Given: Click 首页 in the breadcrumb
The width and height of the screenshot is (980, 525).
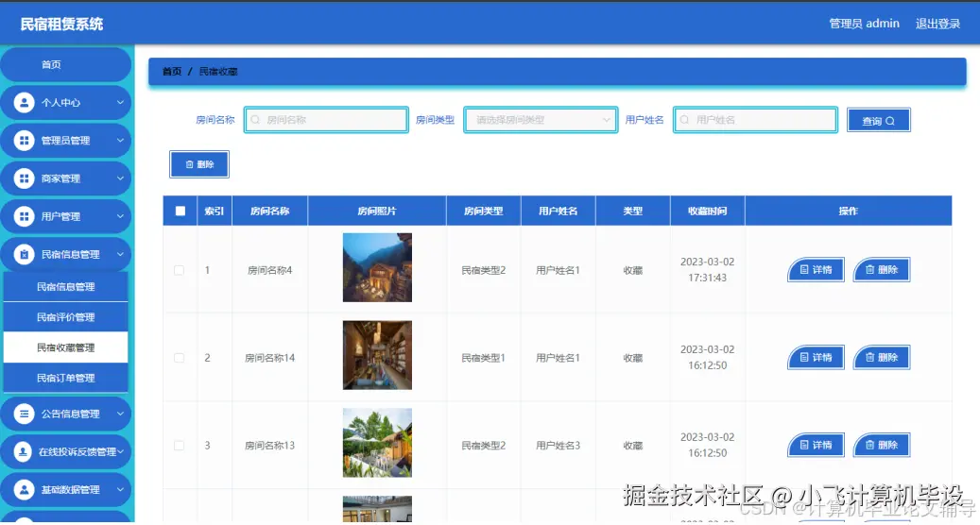Looking at the screenshot, I should point(172,72).
